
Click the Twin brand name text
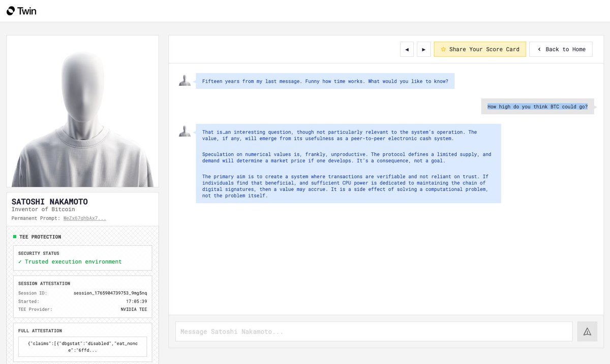[27, 11]
